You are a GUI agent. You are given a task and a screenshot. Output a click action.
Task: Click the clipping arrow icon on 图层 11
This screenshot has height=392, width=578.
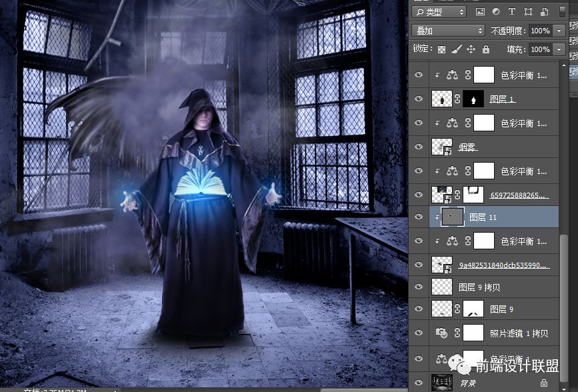pyautogui.click(x=437, y=217)
